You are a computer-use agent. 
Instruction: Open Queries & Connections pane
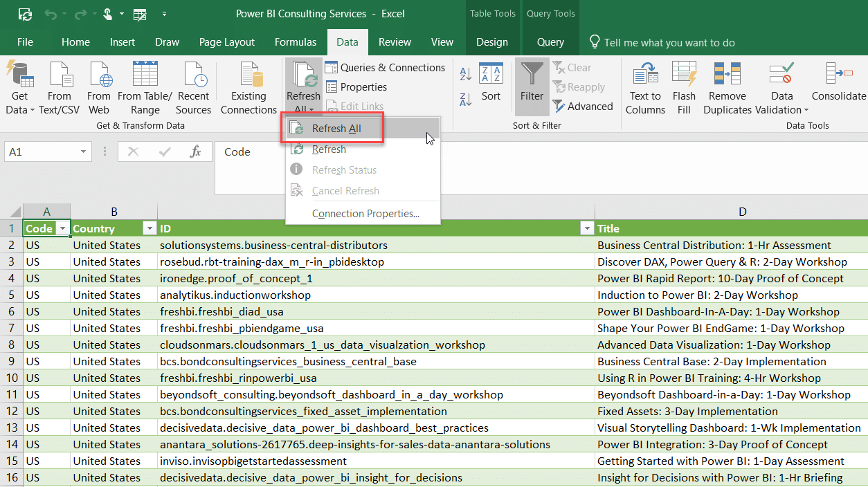point(385,68)
